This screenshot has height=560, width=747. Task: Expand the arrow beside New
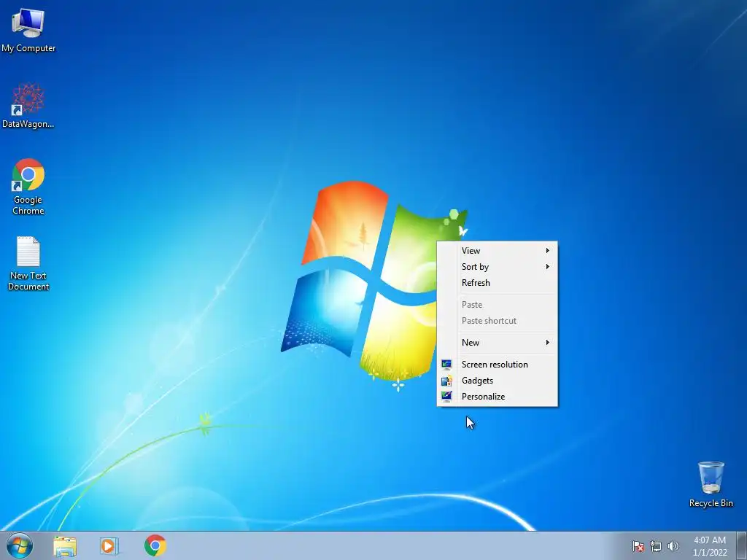547,343
